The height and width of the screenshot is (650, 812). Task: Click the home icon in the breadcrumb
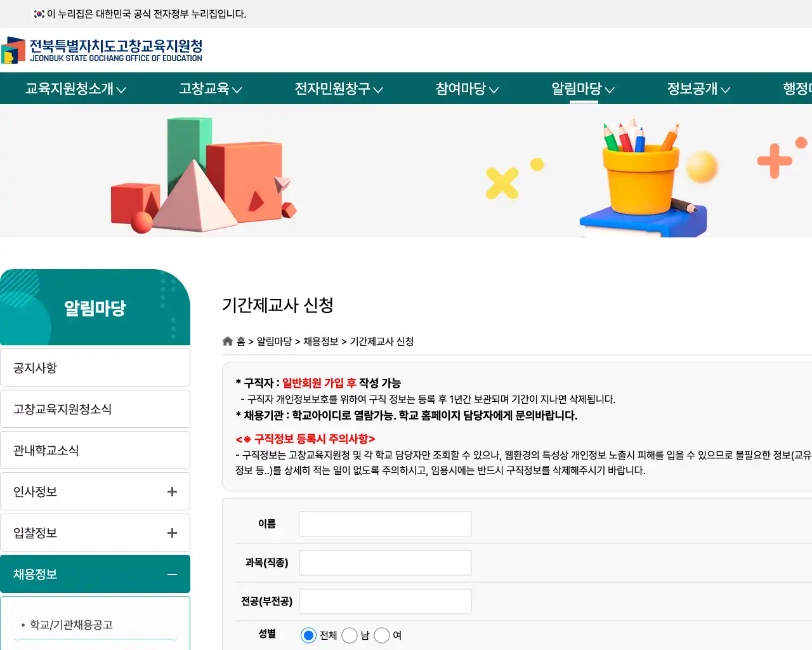(228, 341)
